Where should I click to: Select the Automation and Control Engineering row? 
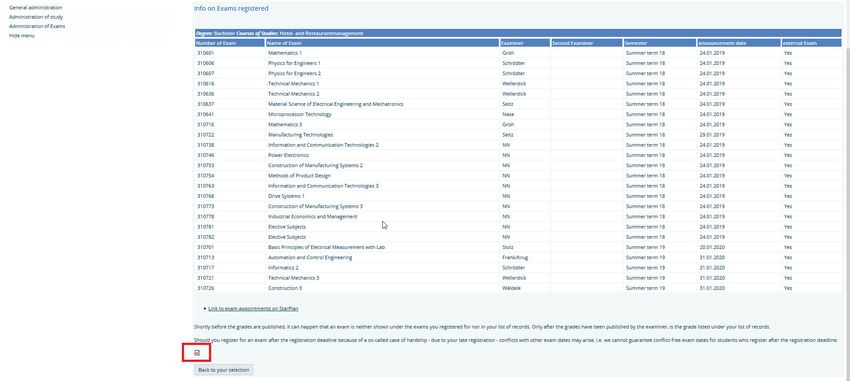(x=518, y=257)
